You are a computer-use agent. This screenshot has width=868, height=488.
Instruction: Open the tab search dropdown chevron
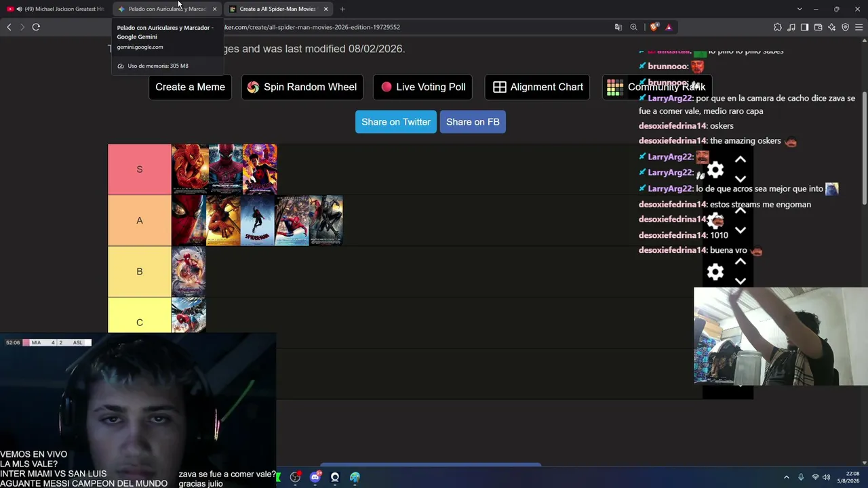(x=800, y=9)
